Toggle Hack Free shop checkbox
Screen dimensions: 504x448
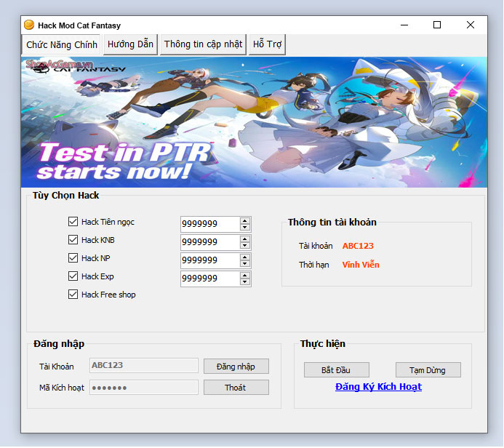point(73,295)
